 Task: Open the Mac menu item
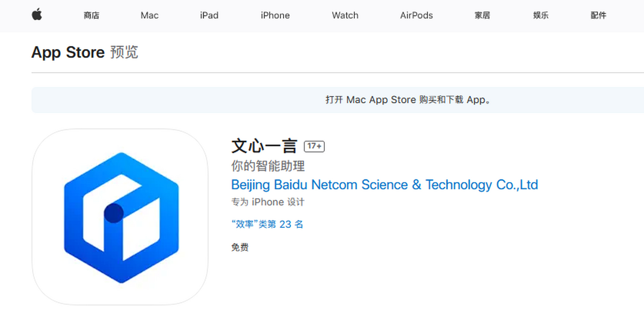coord(150,15)
